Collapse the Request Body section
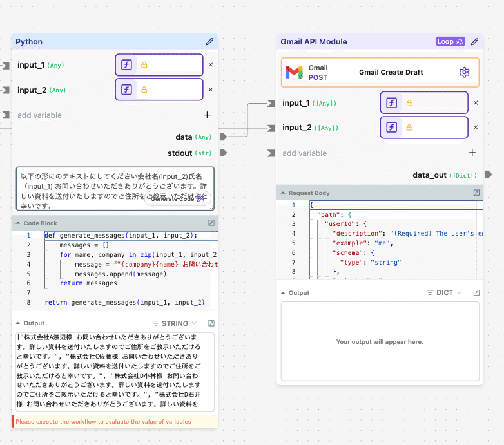The image size is (504, 445). [x=282, y=193]
